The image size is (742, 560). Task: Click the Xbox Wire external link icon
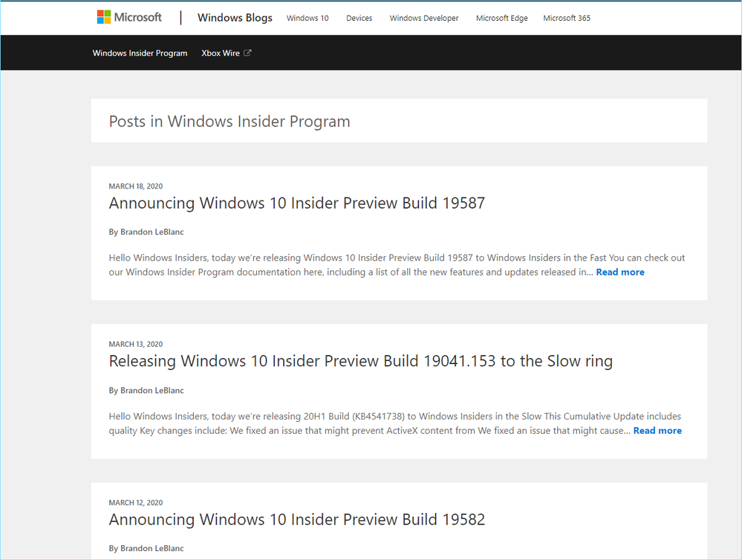(248, 53)
